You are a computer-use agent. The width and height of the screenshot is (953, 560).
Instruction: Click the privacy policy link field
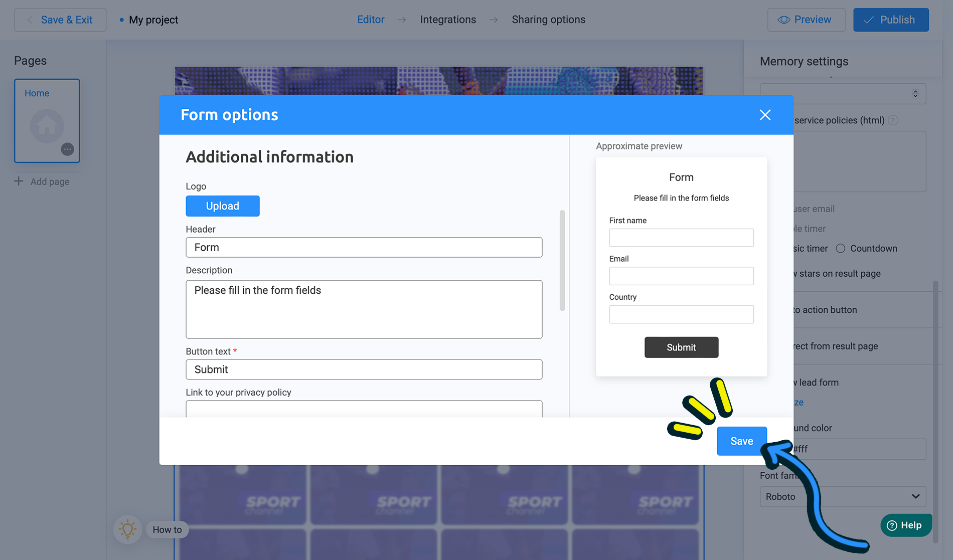coord(364,409)
